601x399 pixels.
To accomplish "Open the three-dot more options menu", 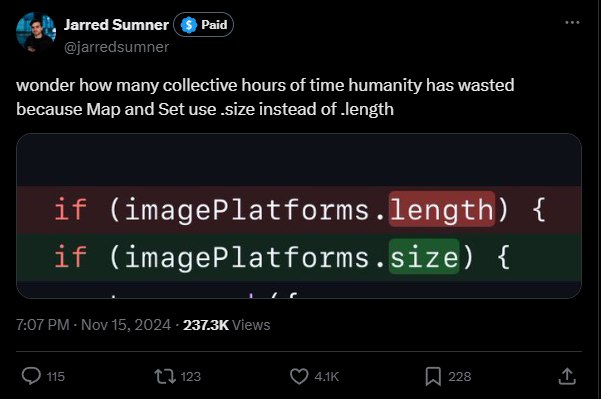I will pyautogui.click(x=572, y=22).
